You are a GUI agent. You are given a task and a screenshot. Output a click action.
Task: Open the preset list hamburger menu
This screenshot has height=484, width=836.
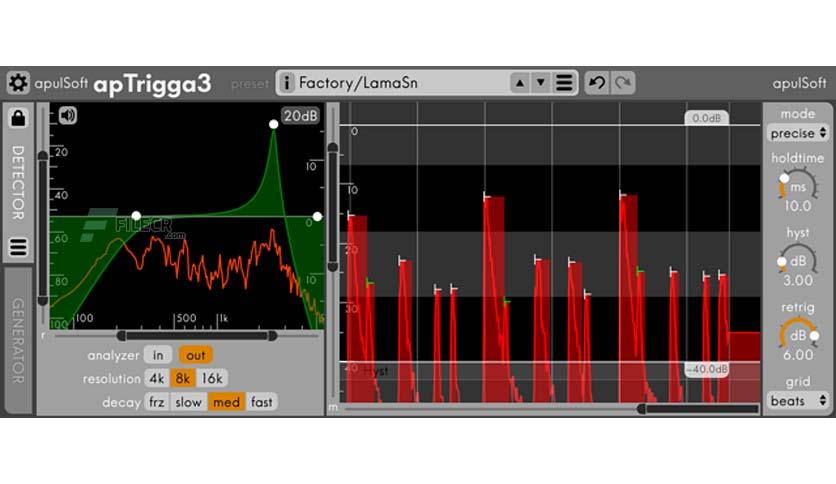click(x=564, y=83)
